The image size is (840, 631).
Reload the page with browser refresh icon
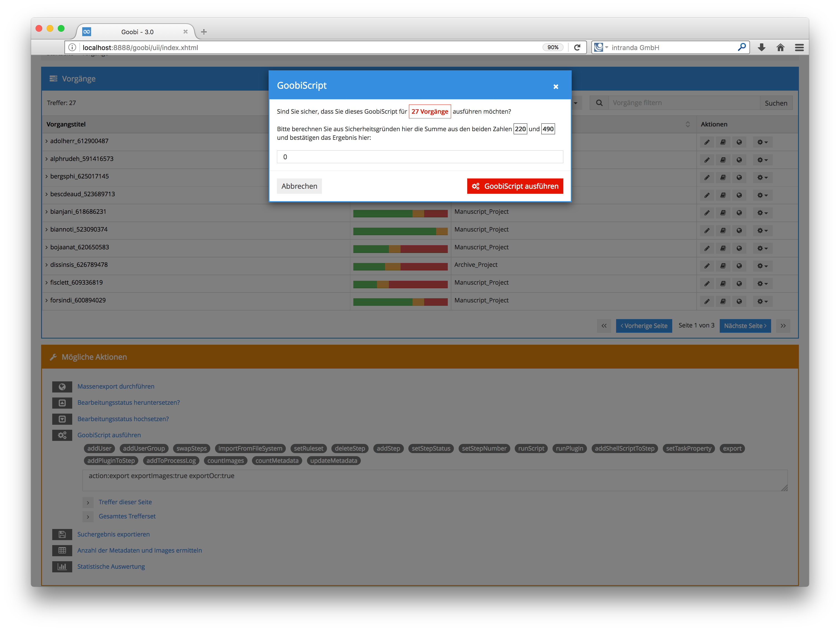tap(577, 48)
